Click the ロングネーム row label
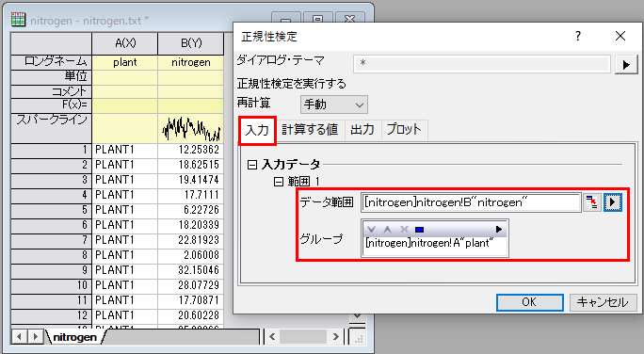The height and width of the screenshot is (354, 644). pos(51,62)
